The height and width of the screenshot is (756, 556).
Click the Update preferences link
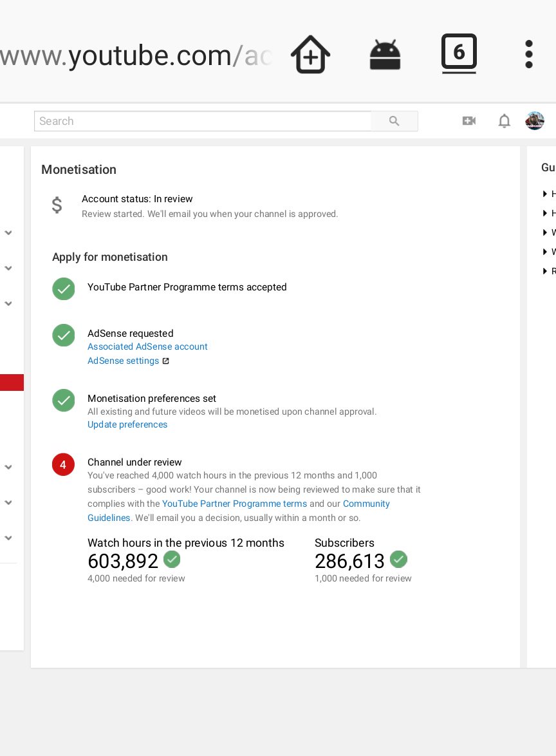coord(127,424)
